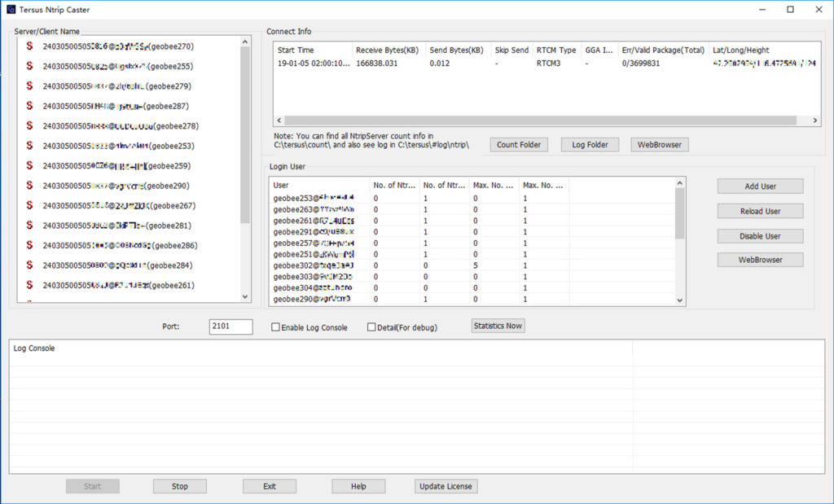Open the Log Folder

coord(590,144)
